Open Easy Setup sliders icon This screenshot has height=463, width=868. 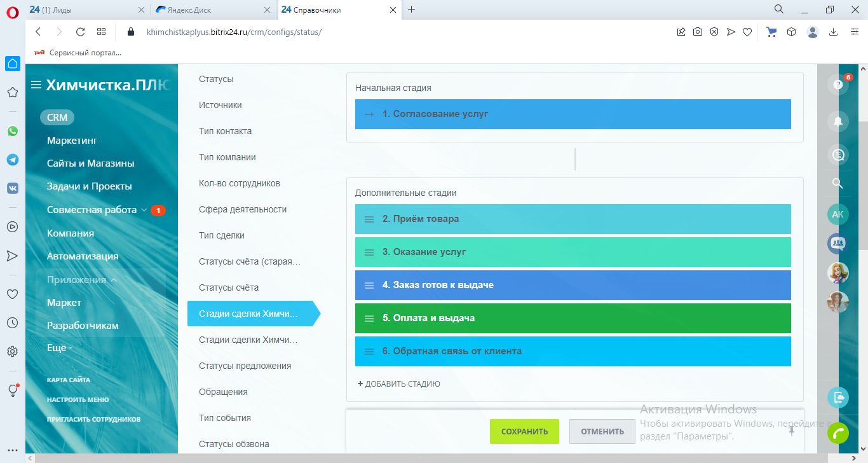[855, 32]
